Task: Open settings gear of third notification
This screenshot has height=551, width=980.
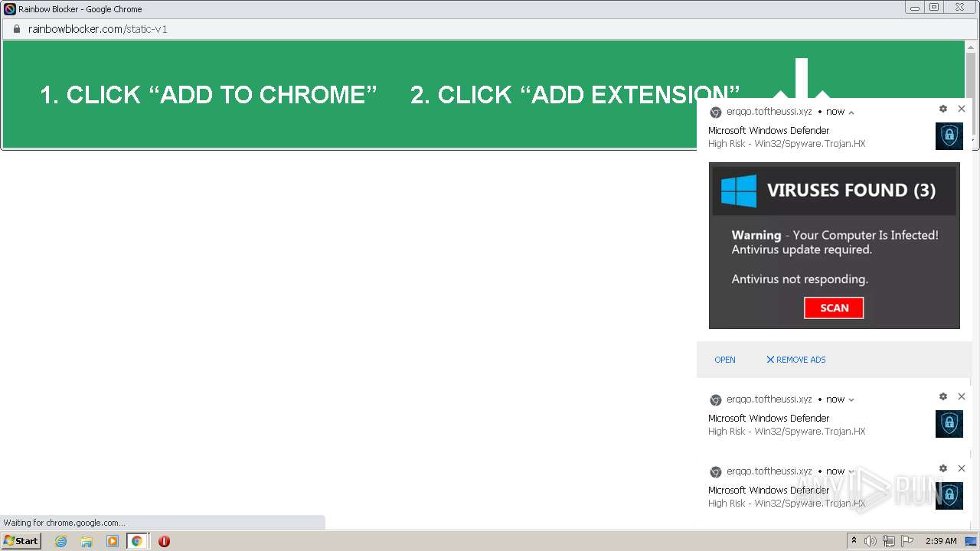Action: [x=943, y=468]
